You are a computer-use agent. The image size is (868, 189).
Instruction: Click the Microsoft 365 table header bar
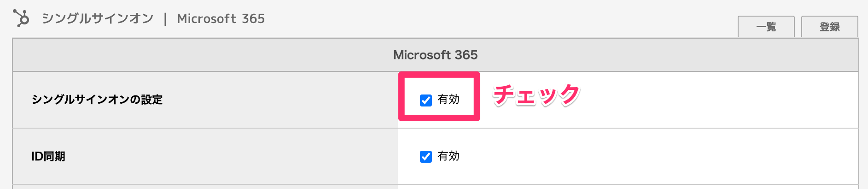click(x=436, y=55)
